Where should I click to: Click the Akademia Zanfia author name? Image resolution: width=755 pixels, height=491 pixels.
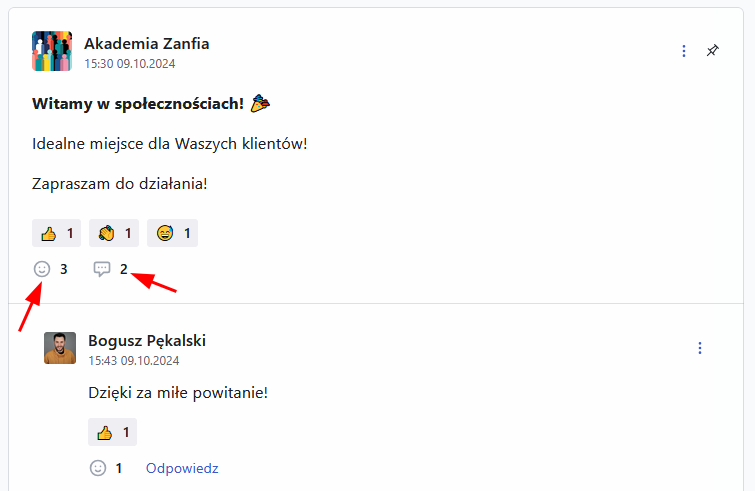(147, 43)
